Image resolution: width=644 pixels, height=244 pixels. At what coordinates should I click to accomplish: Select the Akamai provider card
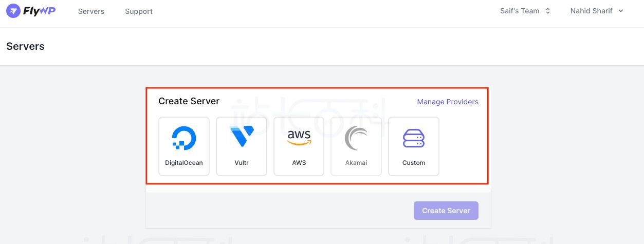pos(356,146)
